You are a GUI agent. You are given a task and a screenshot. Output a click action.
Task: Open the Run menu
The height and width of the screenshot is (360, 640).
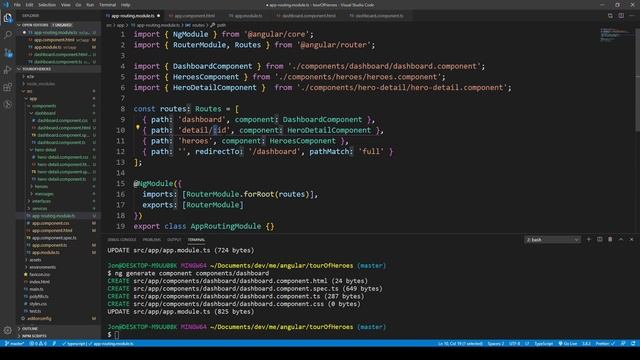90,5
